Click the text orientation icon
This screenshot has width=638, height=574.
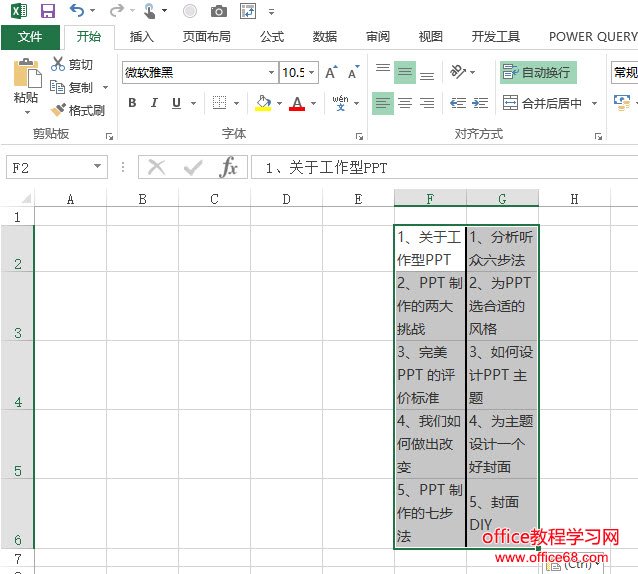pyautogui.click(x=457, y=72)
